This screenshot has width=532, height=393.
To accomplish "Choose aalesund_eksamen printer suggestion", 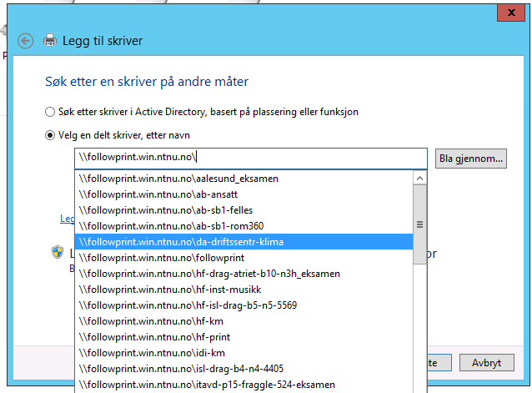I will tap(243, 179).
